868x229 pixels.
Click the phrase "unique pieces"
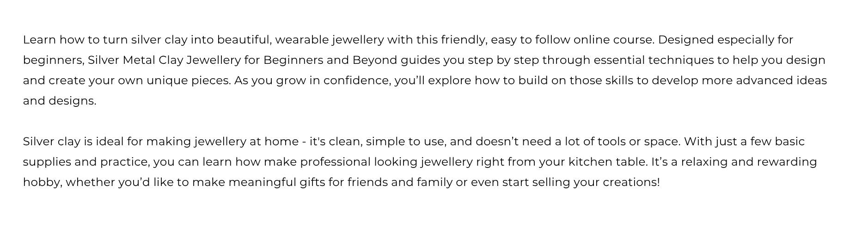(x=188, y=80)
